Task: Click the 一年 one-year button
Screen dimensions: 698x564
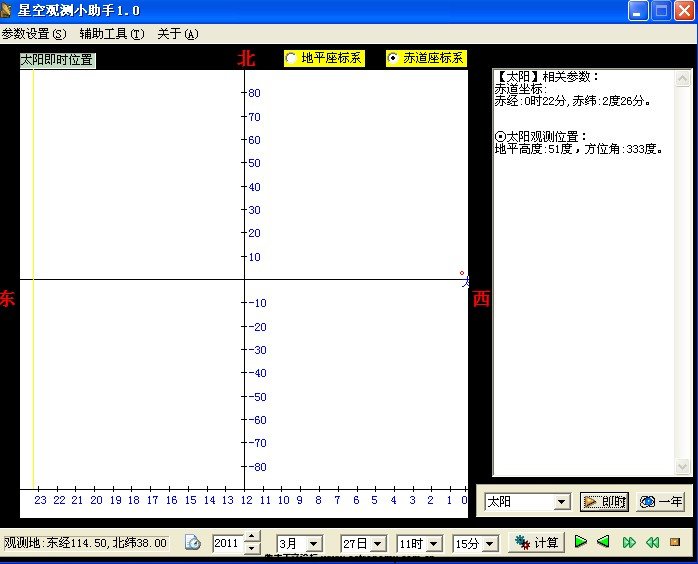Action: point(661,502)
